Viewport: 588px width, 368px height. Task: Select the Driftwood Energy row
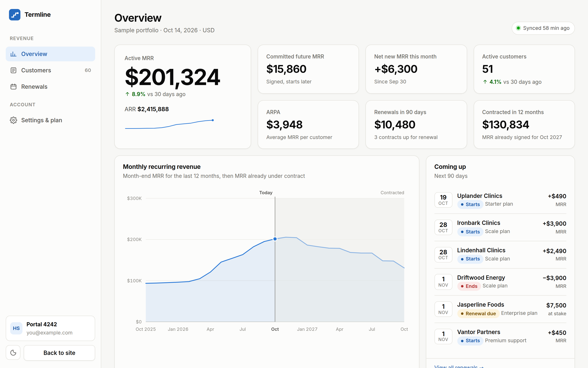[500, 282]
